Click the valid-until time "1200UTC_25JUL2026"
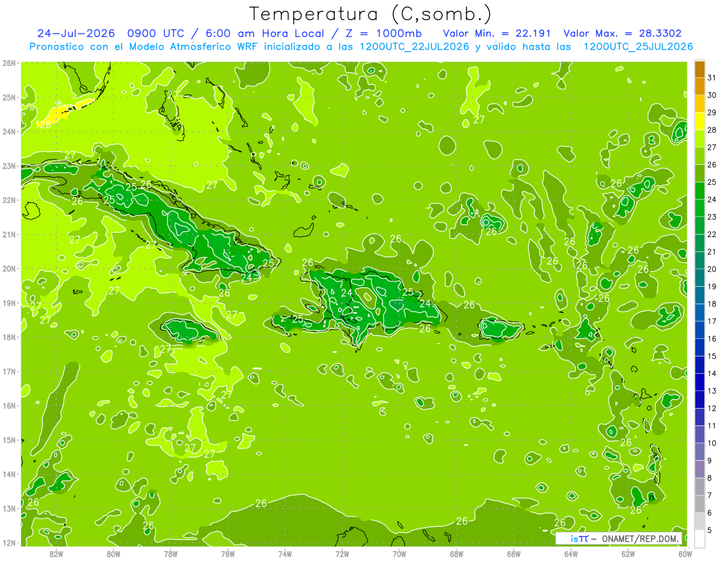 coord(638,47)
